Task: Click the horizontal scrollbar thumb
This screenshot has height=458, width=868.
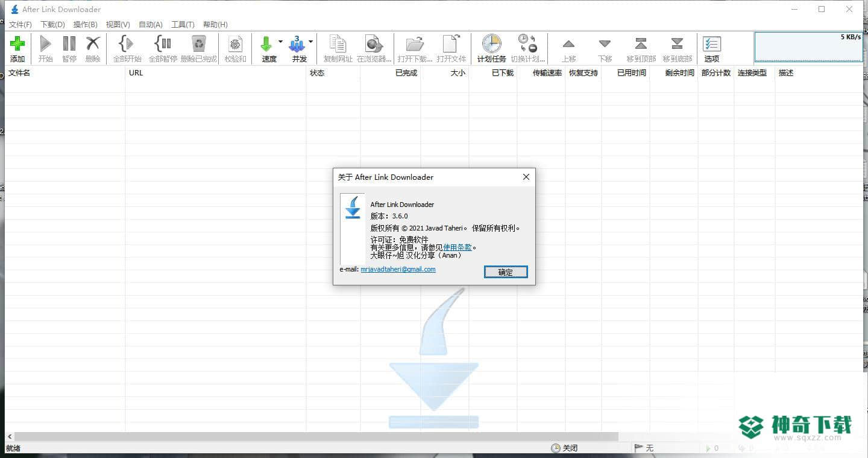Action: (316, 436)
